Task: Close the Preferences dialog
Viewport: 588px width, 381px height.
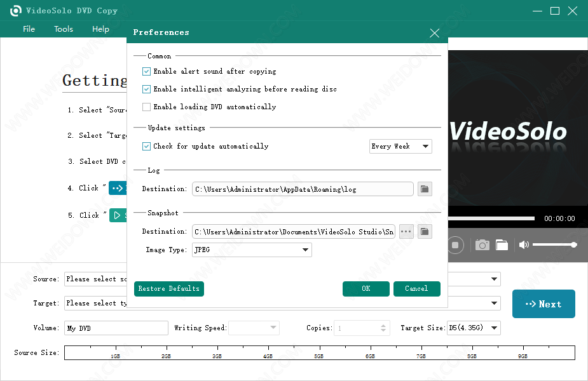Action: coord(435,33)
